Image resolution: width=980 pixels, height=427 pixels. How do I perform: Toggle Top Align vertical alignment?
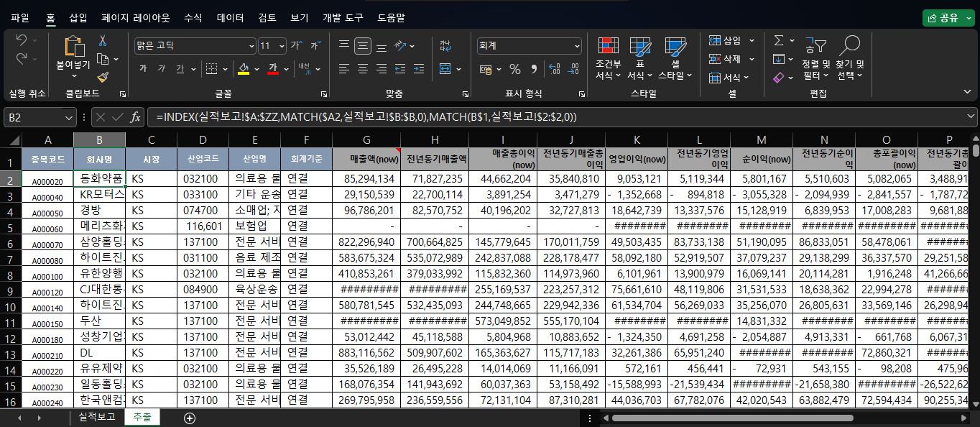coord(344,45)
